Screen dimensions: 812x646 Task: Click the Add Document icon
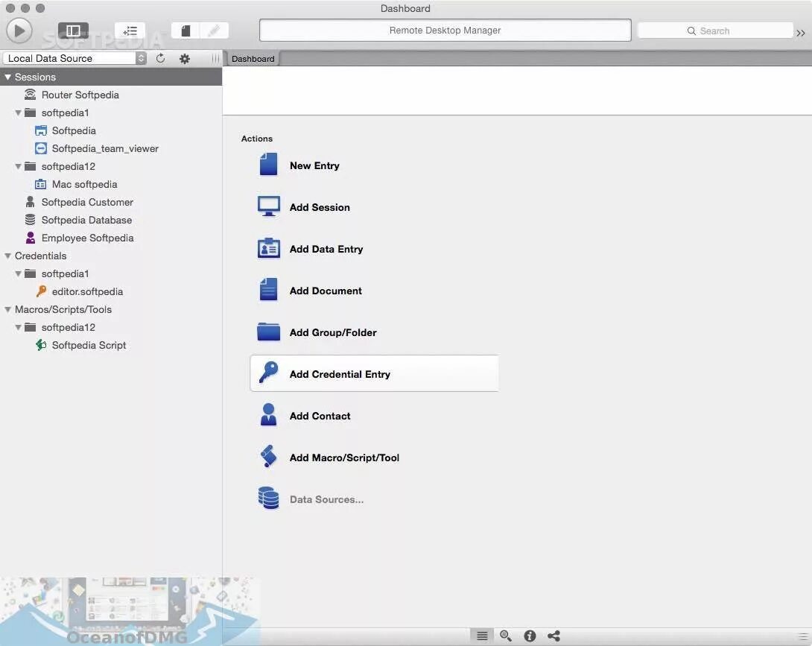(x=268, y=290)
